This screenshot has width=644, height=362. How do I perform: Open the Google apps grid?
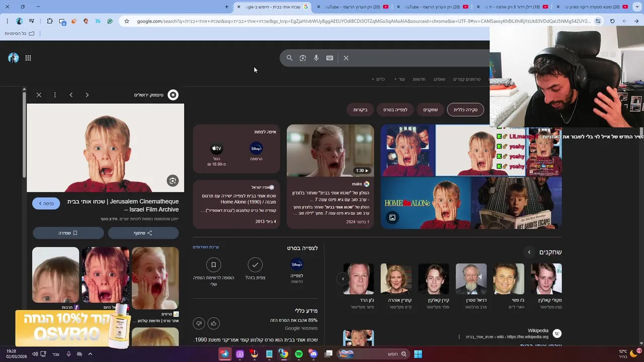[28, 58]
